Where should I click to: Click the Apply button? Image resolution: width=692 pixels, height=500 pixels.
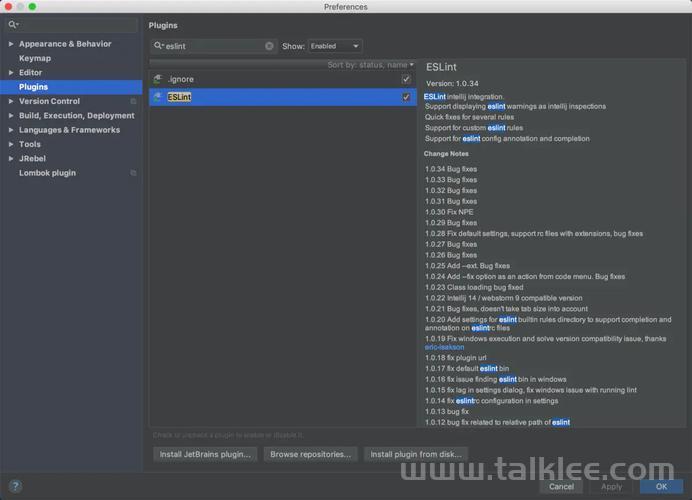pyautogui.click(x=611, y=486)
